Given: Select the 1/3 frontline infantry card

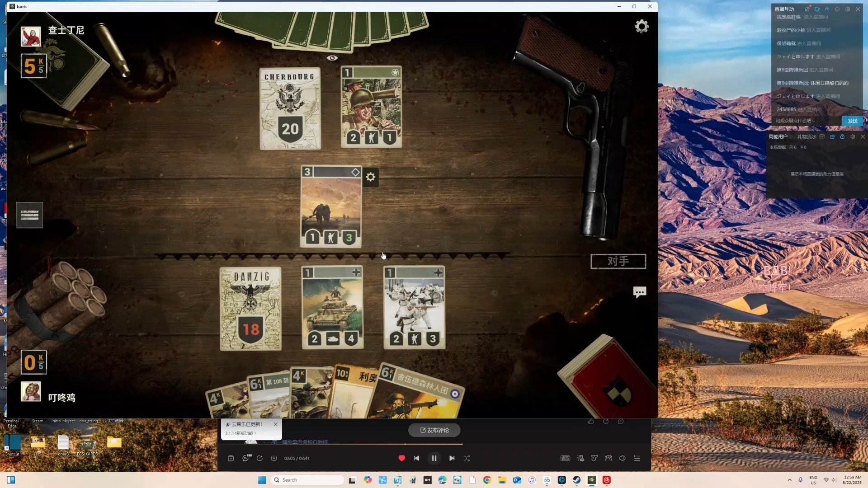Looking at the screenshot, I should pos(331,206).
